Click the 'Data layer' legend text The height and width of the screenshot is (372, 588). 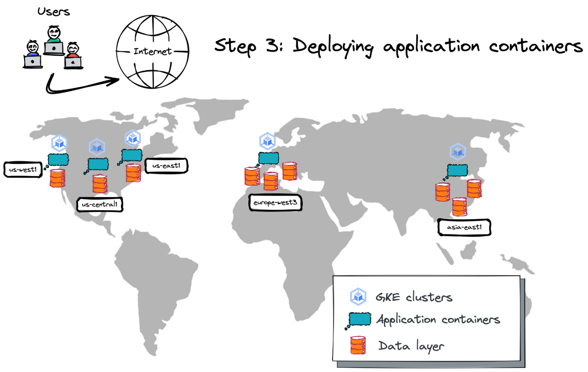coord(411,346)
